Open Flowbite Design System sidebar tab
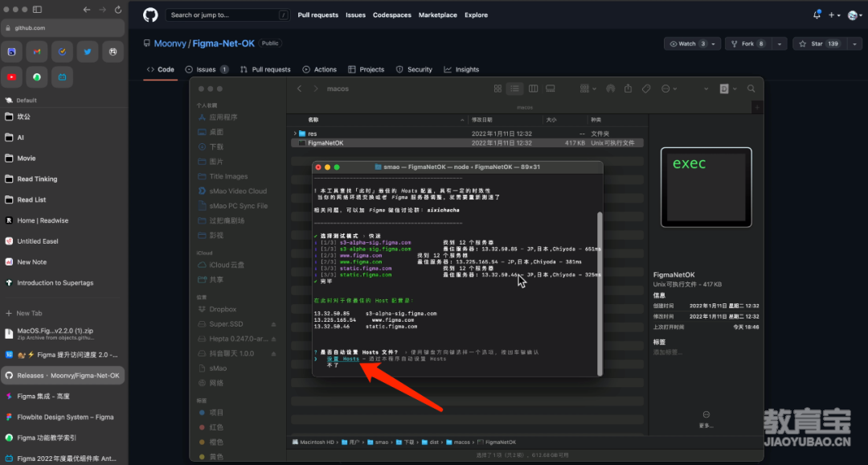This screenshot has height=465, width=868. 63,417
